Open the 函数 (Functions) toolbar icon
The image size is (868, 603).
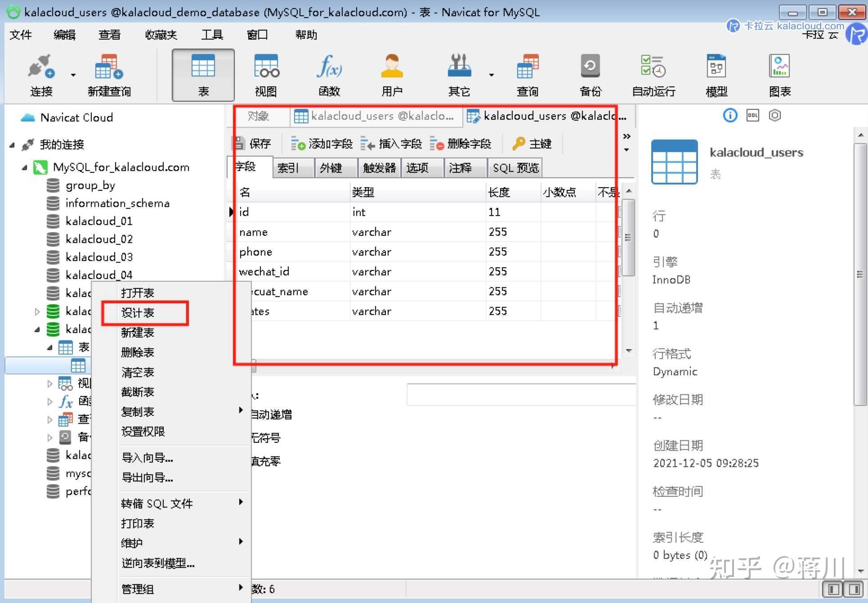(x=329, y=74)
